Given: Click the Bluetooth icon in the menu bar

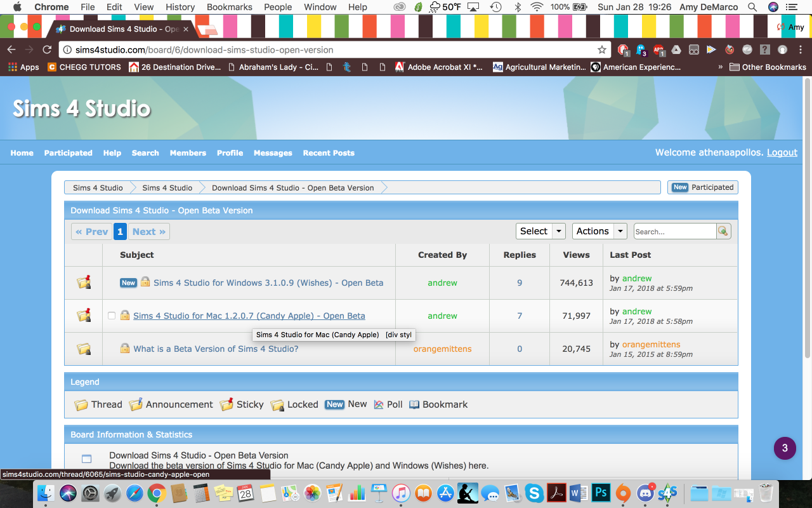Looking at the screenshot, I should (x=518, y=7).
